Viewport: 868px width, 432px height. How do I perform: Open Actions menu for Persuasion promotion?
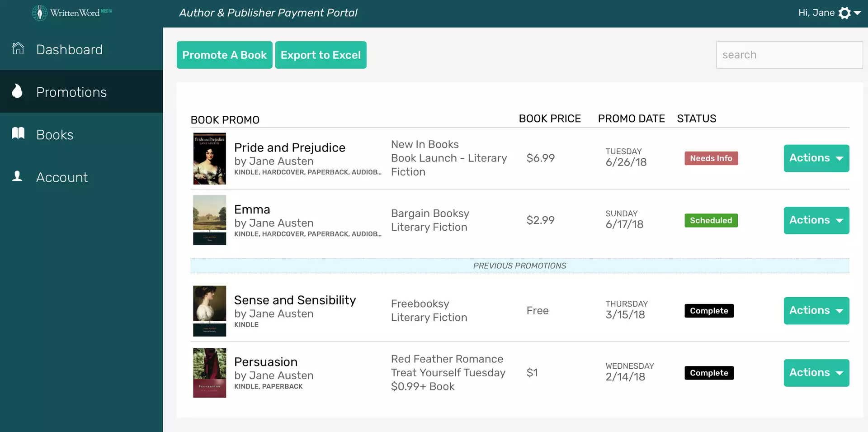pos(816,373)
